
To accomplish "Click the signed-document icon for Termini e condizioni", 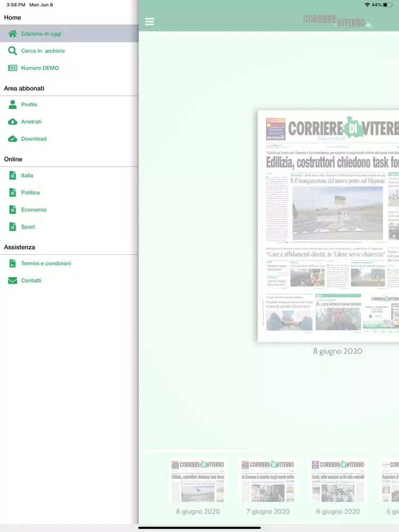I will (13, 263).
